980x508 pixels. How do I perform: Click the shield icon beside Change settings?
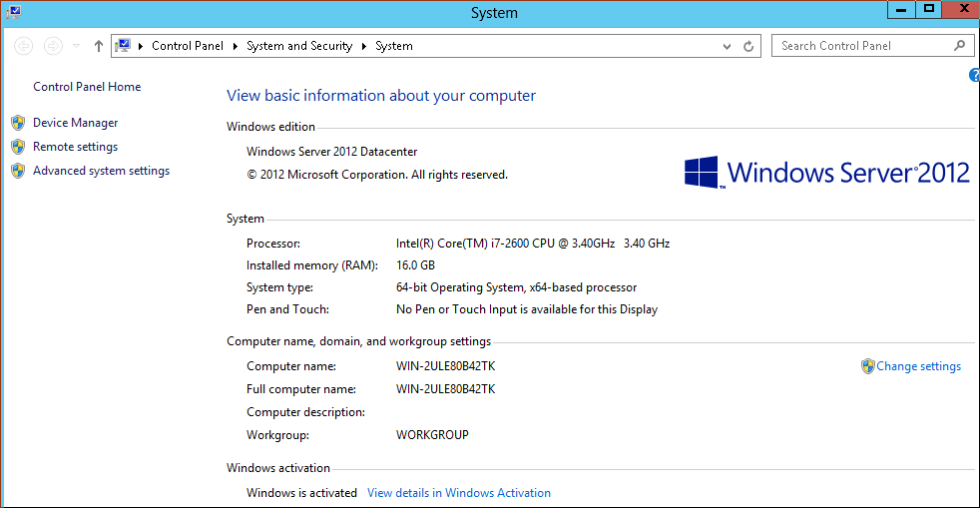coord(867,366)
